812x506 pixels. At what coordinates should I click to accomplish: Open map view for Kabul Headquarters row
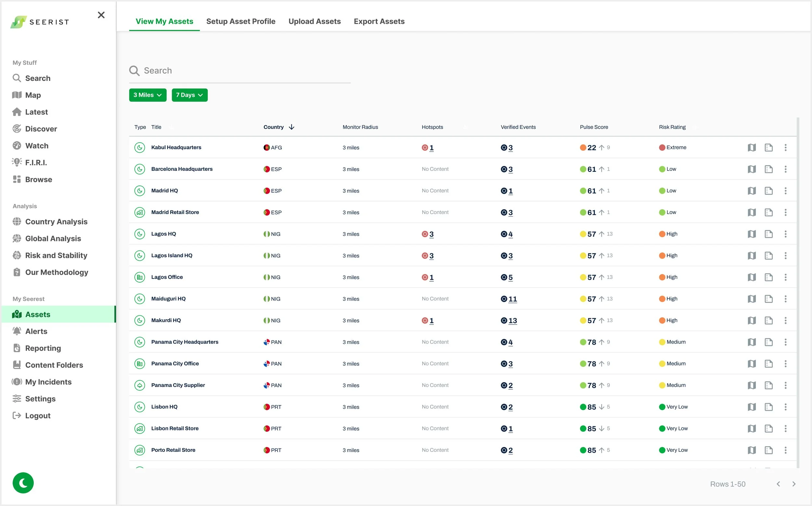(x=751, y=147)
